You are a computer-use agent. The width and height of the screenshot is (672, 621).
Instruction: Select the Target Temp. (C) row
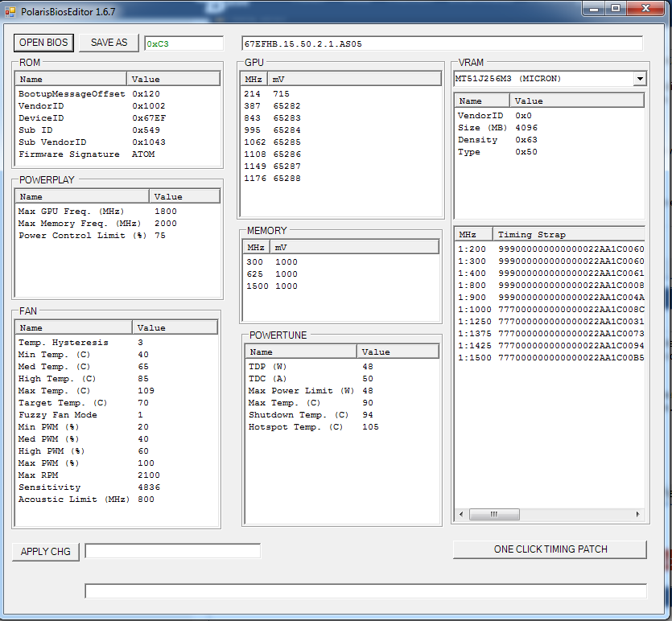[x=117, y=402]
